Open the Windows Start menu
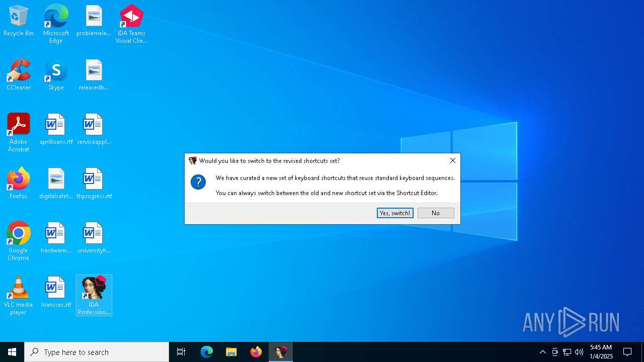The image size is (644, 362). pyautogui.click(x=12, y=352)
